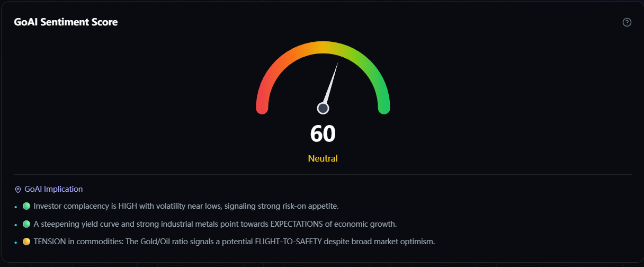Click the green dot beside steepening yield curve

pos(26,224)
